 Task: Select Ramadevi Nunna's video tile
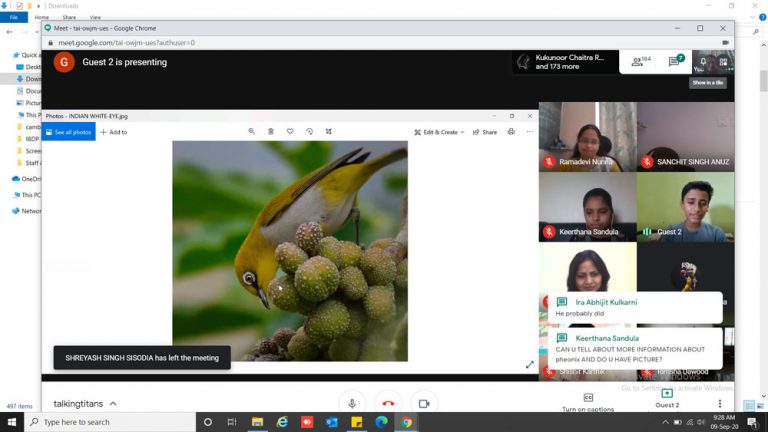588,137
